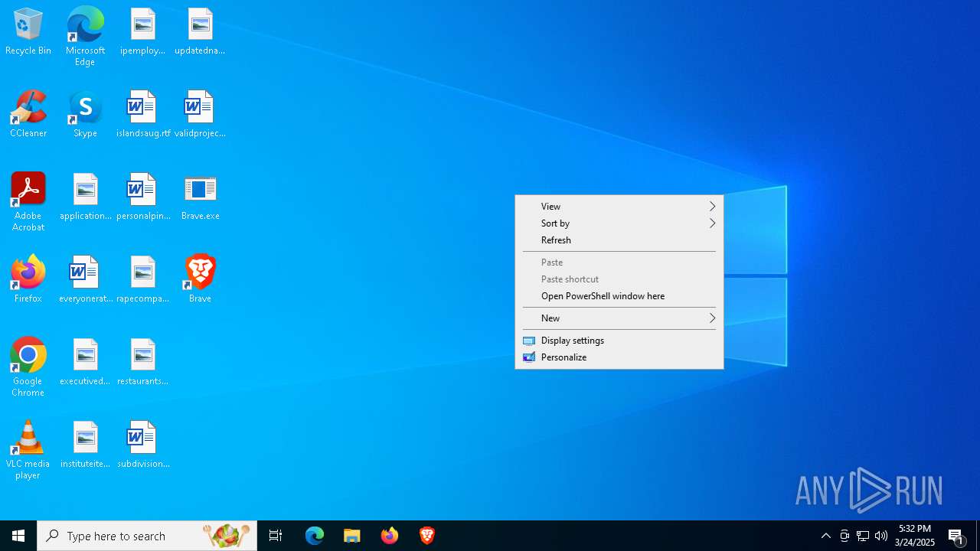Open Personalize from the context menu
Screen dimensions: 980x551
619,357
